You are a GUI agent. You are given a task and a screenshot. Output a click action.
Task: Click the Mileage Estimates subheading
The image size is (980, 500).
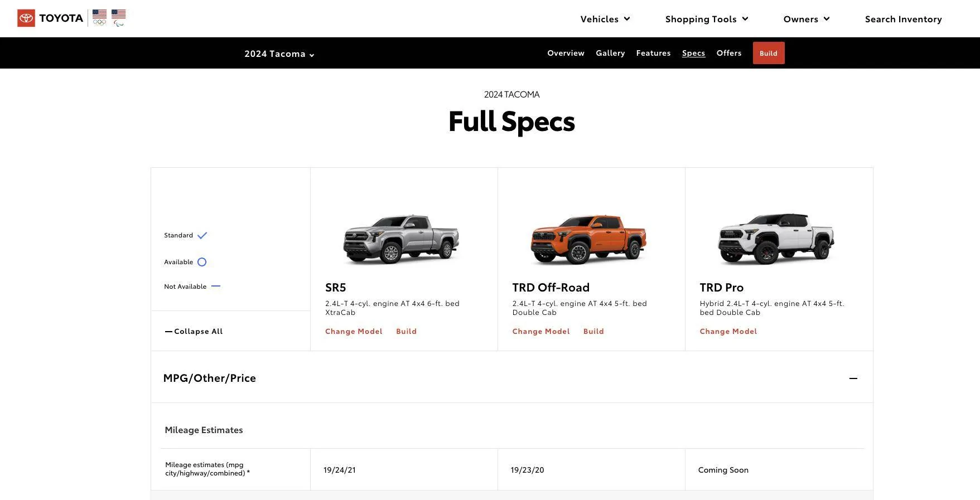coord(204,430)
